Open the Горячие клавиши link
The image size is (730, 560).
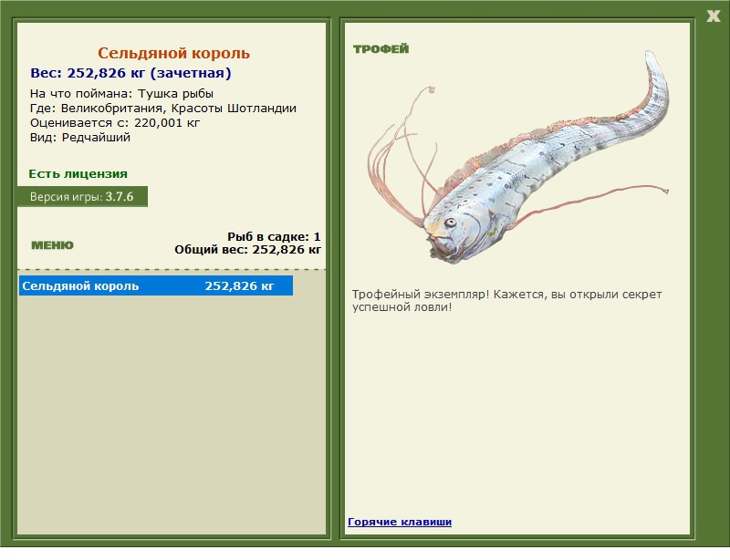400,522
